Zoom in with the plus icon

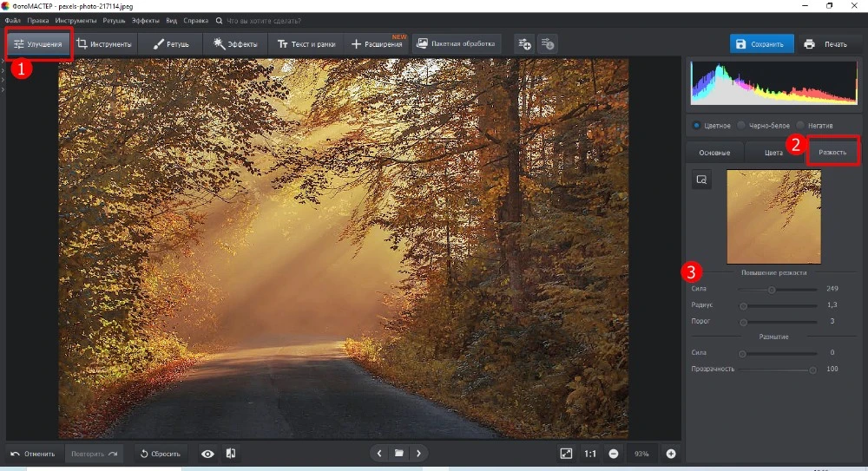coord(671,453)
